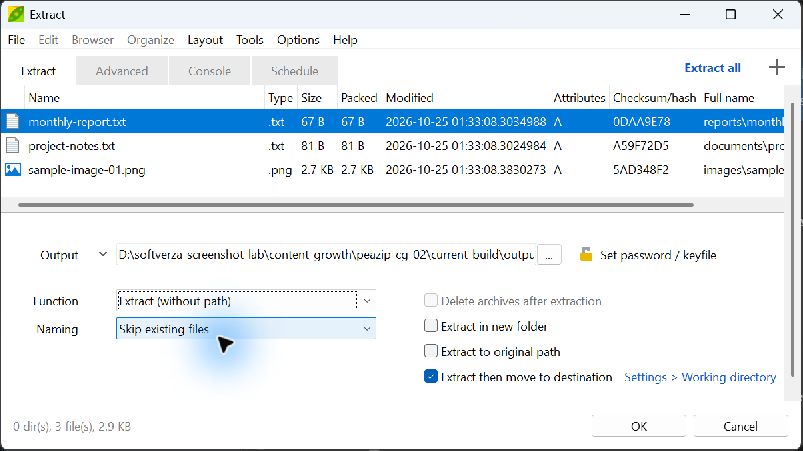Open the Organize menu
Image resolution: width=803 pixels, height=451 pixels.
pyautogui.click(x=151, y=39)
